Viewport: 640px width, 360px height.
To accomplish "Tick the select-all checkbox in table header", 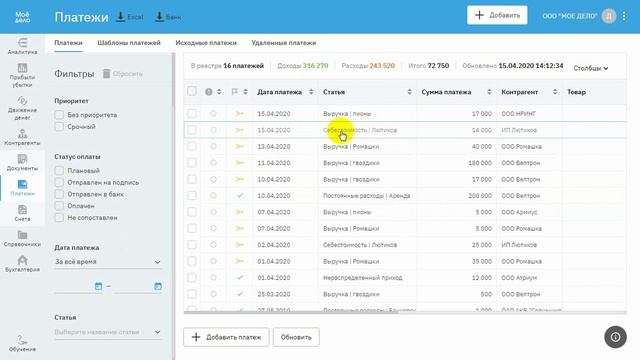I will 192,91.
